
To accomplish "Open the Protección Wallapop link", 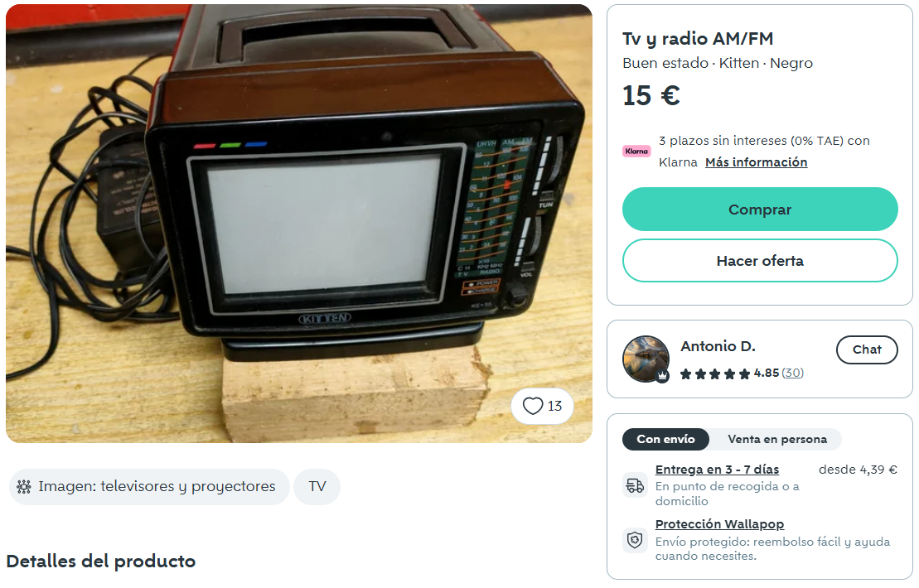I will (x=719, y=524).
